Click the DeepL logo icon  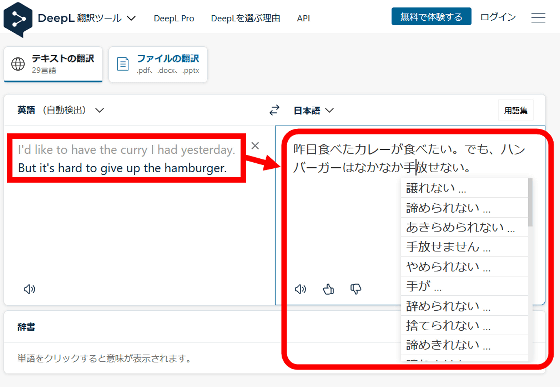pos(18,19)
